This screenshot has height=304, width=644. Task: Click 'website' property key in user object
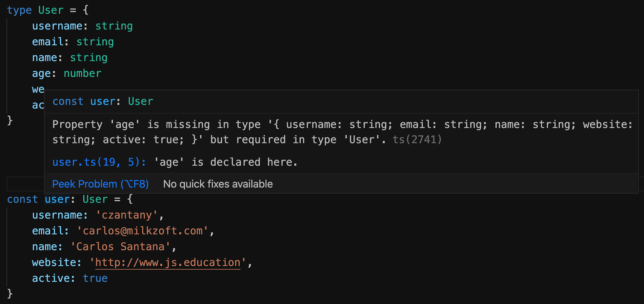pos(54,263)
